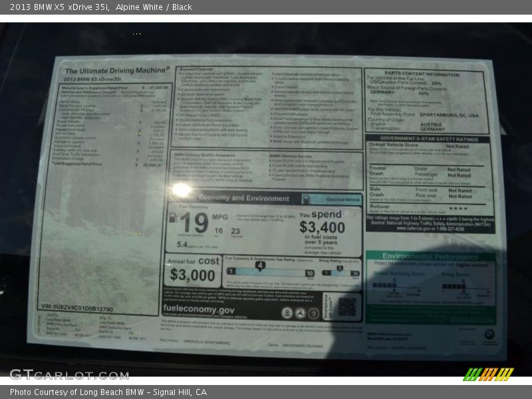Click the 5.4 gallons per 100 miles value
The height and width of the screenshot is (399, 532).
click(x=182, y=244)
